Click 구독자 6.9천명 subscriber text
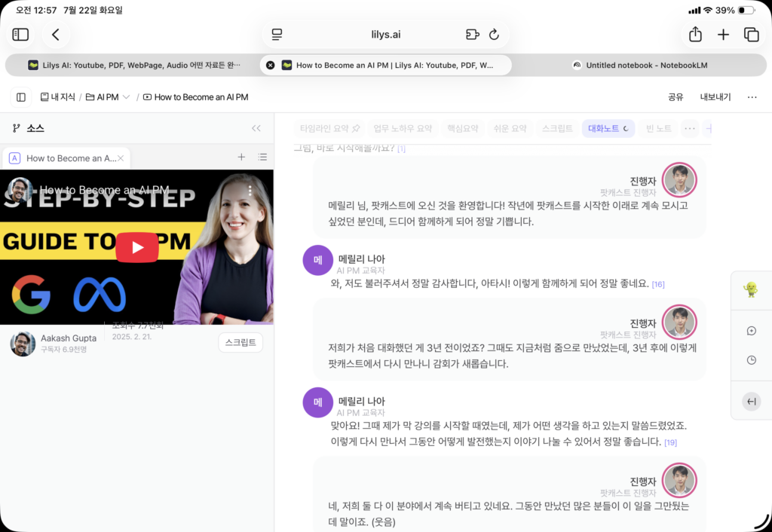Image resolution: width=772 pixels, height=532 pixels. coord(63,350)
